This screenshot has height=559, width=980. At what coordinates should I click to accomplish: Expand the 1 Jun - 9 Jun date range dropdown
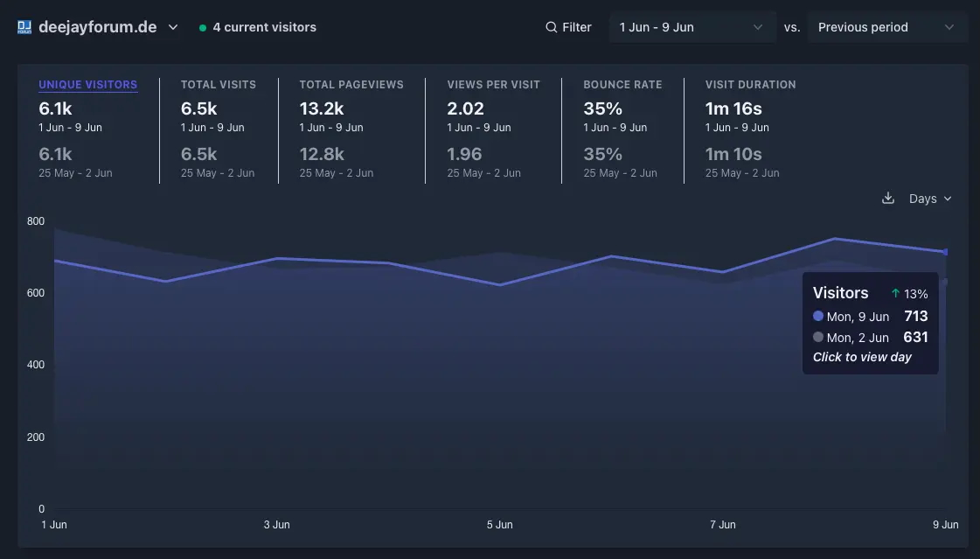[692, 27]
